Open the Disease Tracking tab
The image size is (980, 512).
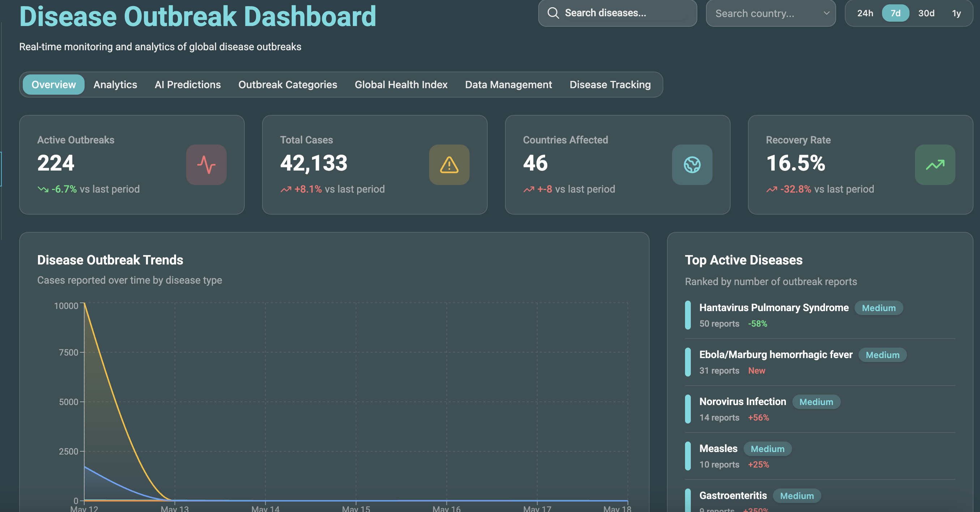coord(610,85)
